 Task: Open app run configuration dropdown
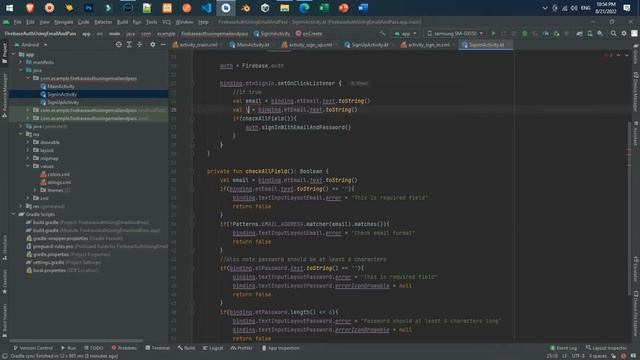click(x=405, y=33)
